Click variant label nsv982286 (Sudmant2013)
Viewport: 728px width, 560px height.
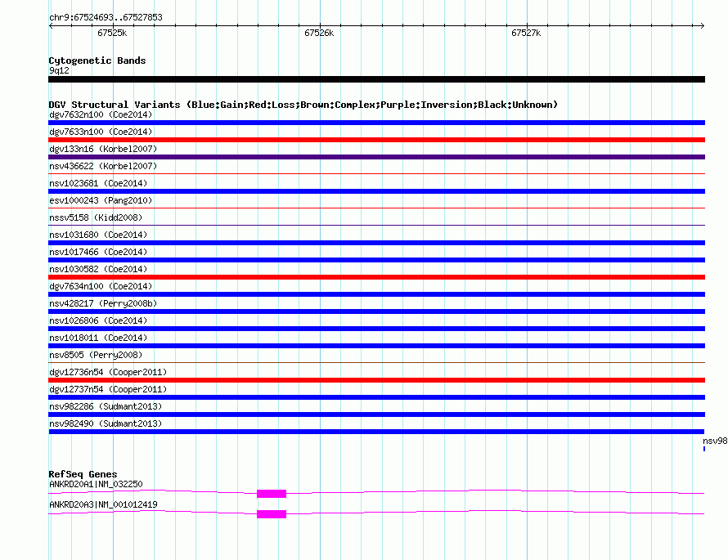(x=106, y=406)
